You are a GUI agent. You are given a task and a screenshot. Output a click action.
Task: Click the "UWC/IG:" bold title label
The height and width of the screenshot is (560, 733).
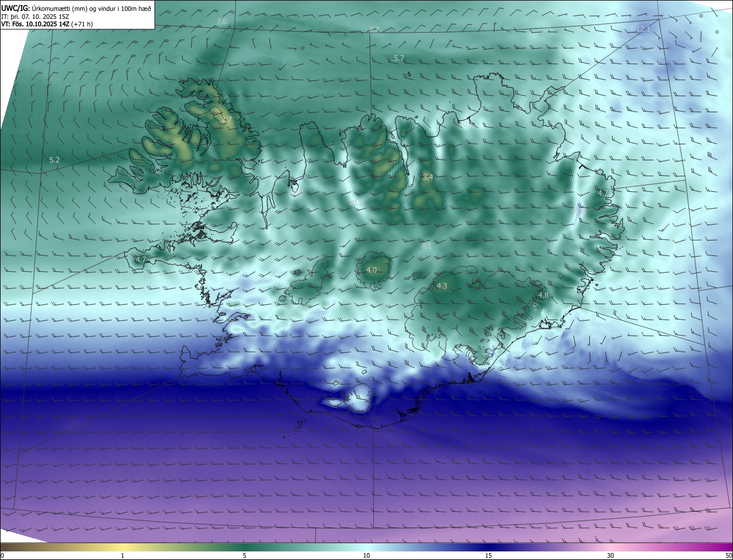coord(15,8)
